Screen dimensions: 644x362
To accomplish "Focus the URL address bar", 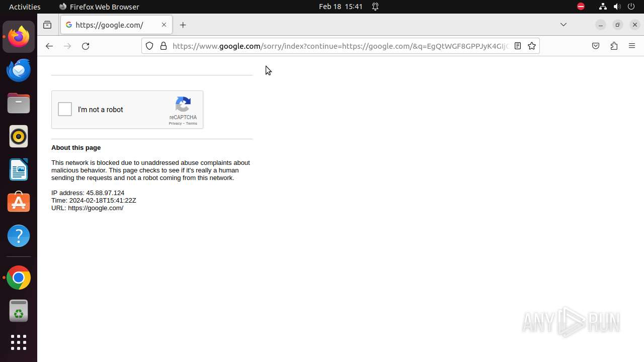I will [x=340, y=46].
